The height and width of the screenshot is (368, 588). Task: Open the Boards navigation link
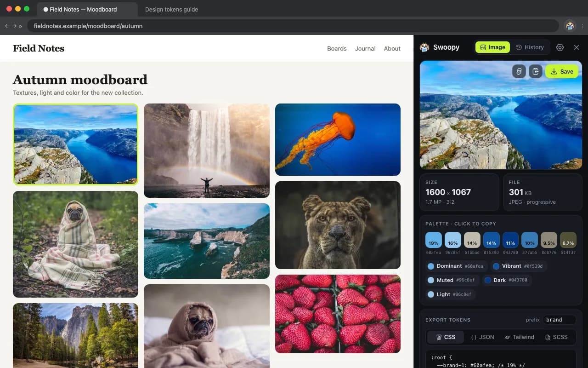[337, 48]
